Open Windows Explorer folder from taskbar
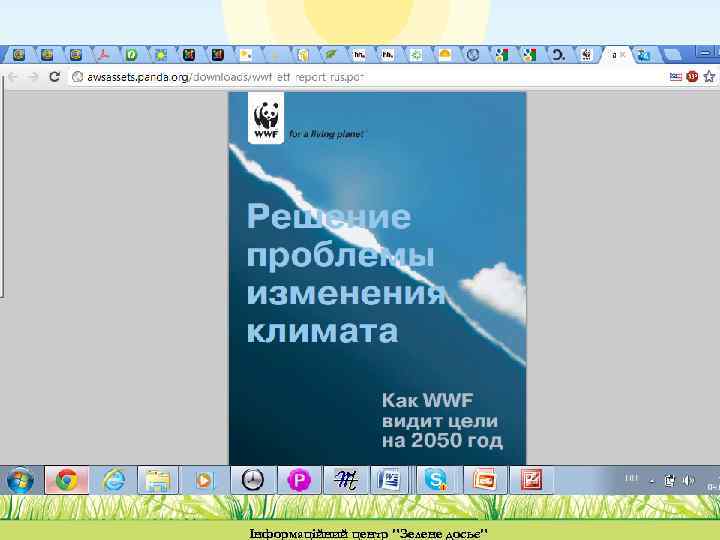 pos(158,480)
